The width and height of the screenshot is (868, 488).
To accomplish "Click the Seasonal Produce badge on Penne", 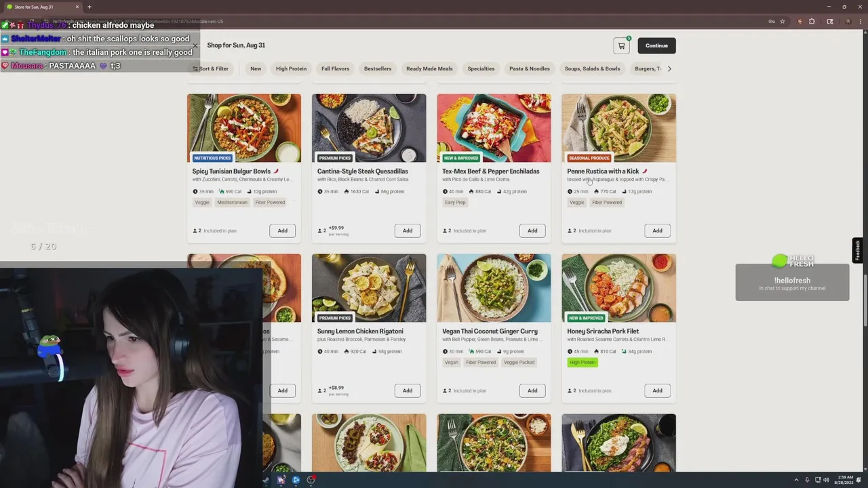I will (589, 158).
